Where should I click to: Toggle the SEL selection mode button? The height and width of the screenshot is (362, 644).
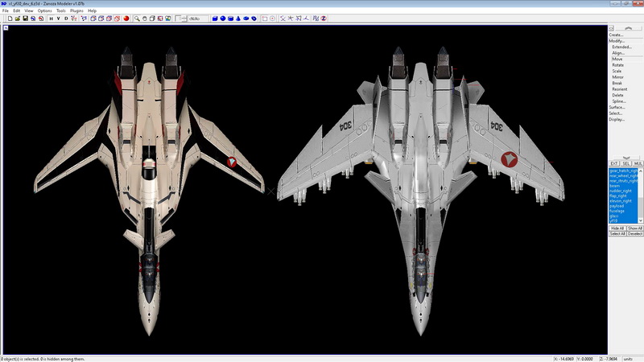point(625,163)
